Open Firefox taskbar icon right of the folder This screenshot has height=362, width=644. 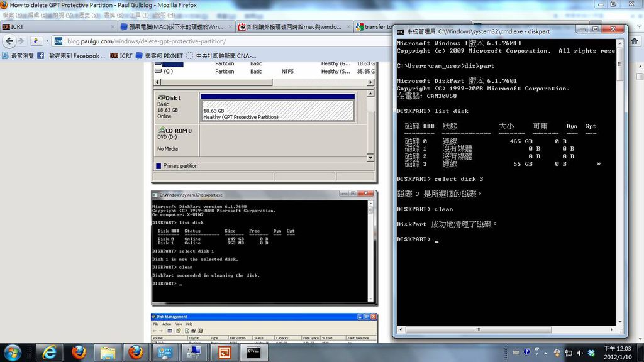(136, 353)
